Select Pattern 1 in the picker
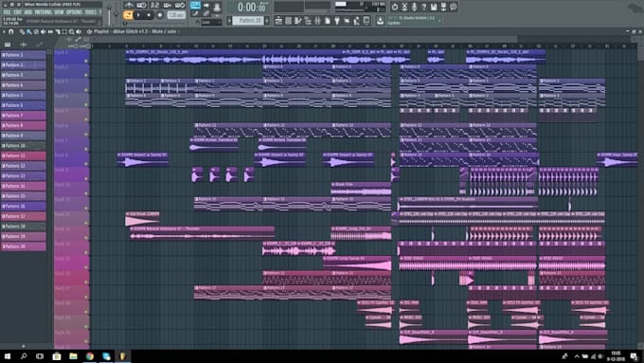The width and height of the screenshot is (644, 363). [x=24, y=55]
